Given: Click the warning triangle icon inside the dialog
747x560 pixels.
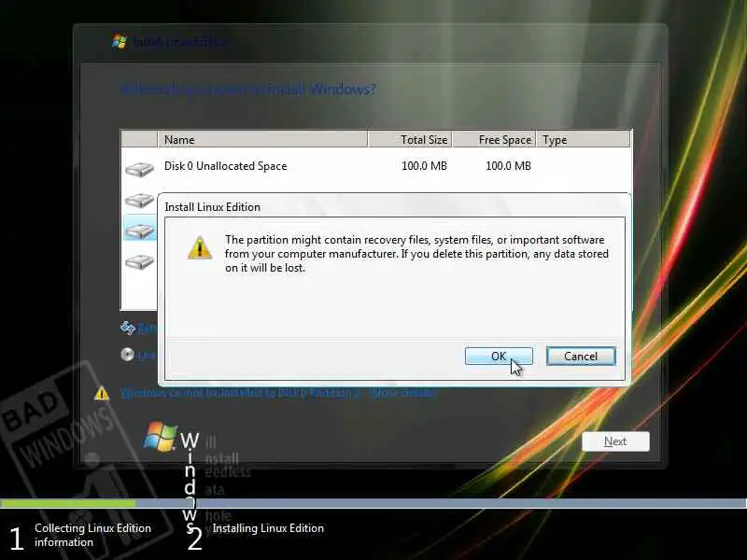Looking at the screenshot, I should pos(200,247).
